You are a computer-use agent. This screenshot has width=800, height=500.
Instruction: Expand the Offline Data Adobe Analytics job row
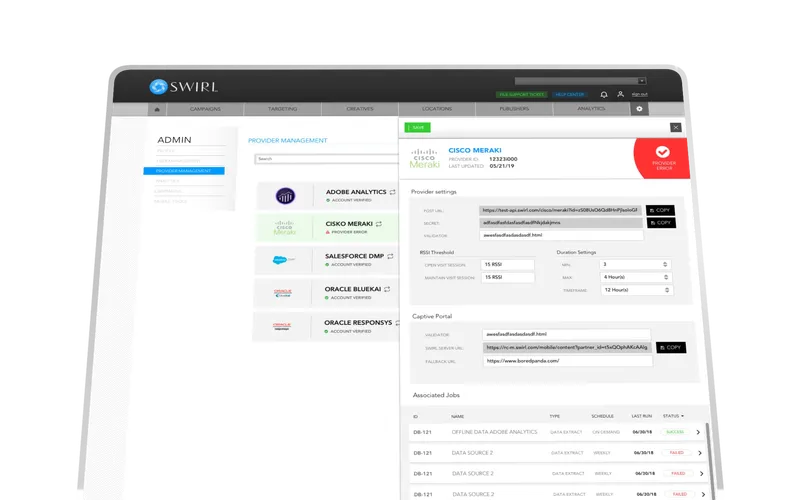coord(698,432)
